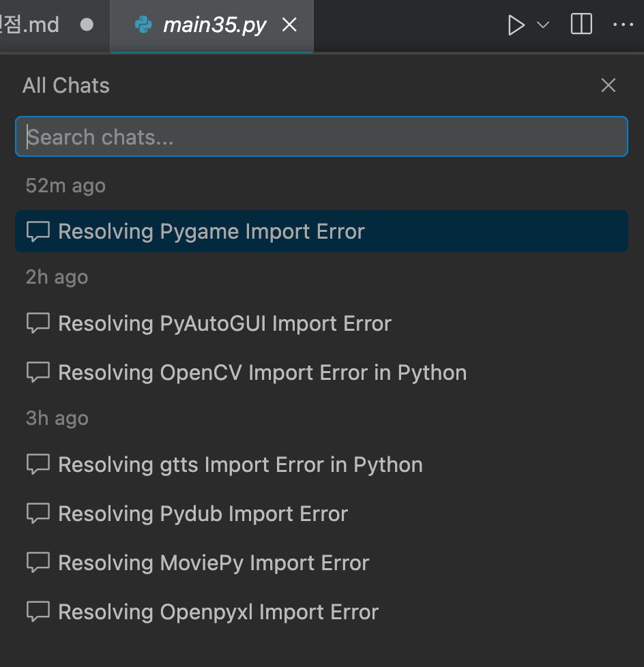
Task: Close the All Chats panel
Action: pyautogui.click(x=608, y=85)
